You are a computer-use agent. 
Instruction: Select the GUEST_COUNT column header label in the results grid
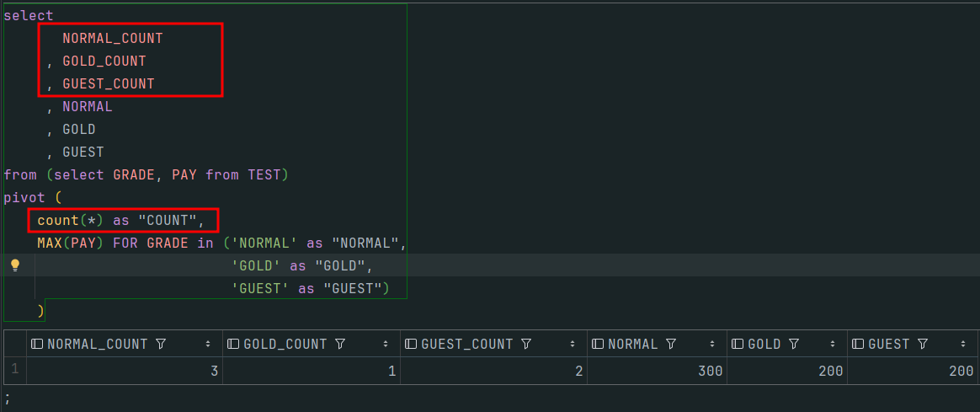[467, 344]
